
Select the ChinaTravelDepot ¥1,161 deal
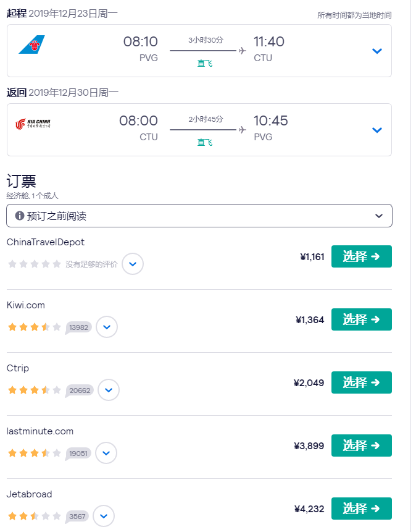click(x=361, y=256)
